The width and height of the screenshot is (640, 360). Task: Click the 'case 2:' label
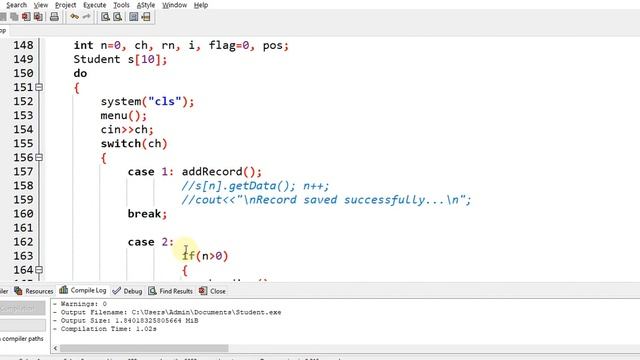coord(151,242)
